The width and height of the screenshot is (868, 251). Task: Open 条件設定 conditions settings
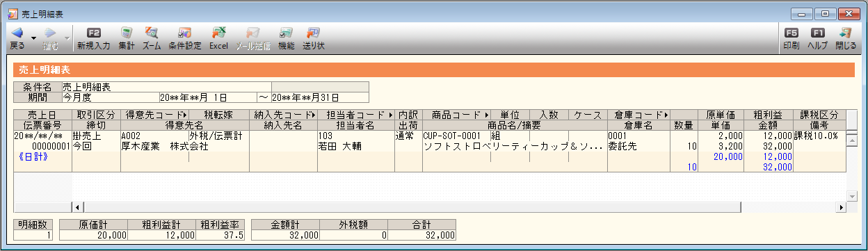coord(185,33)
